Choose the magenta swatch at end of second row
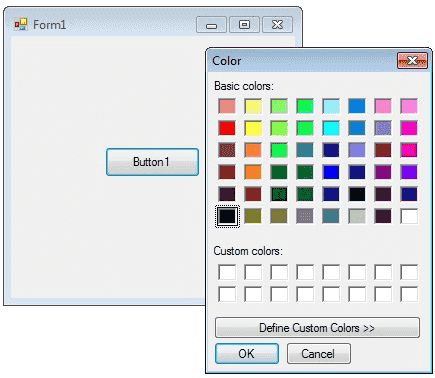This screenshot has width=435, height=378. (x=409, y=128)
